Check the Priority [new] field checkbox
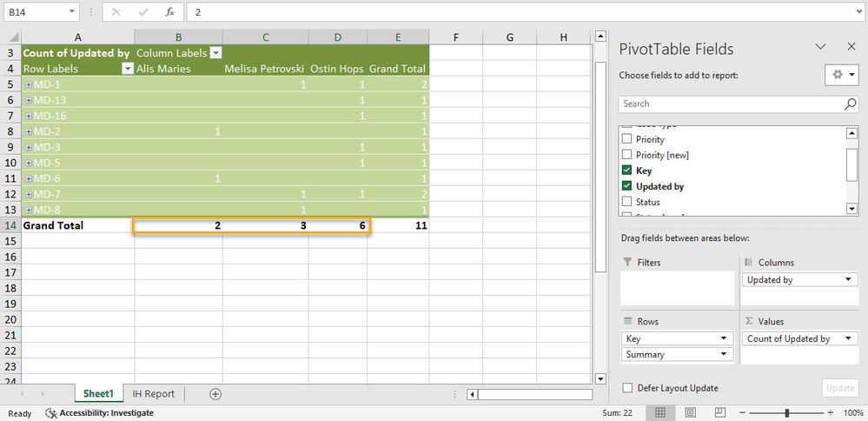 627,155
